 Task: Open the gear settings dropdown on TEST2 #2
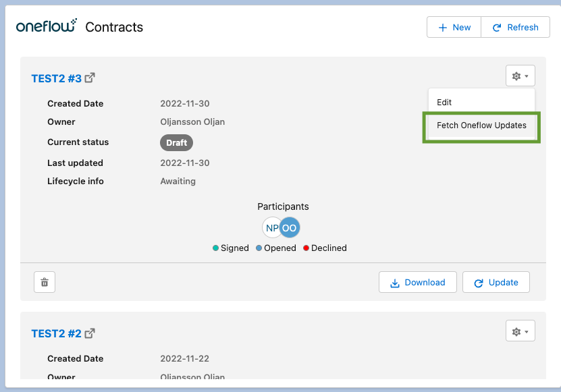pos(520,331)
